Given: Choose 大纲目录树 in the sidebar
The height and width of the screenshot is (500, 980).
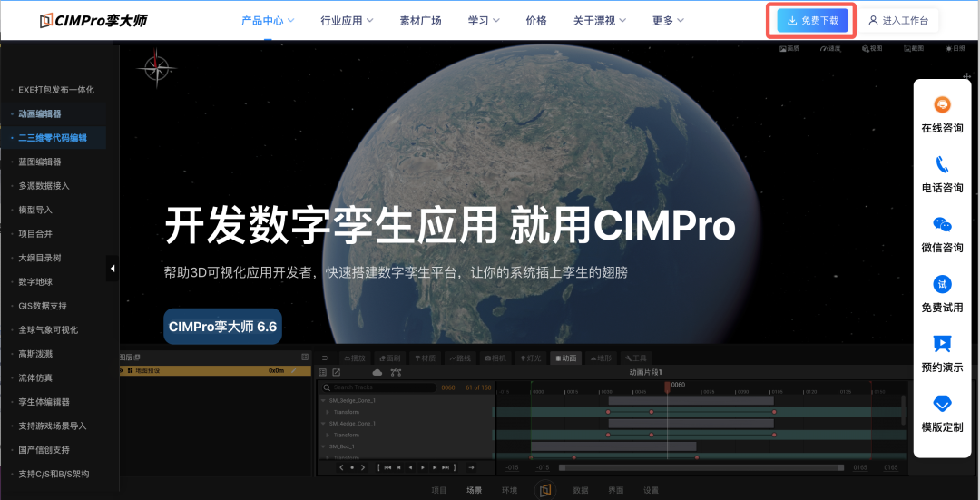Looking at the screenshot, I should [40, 258].
